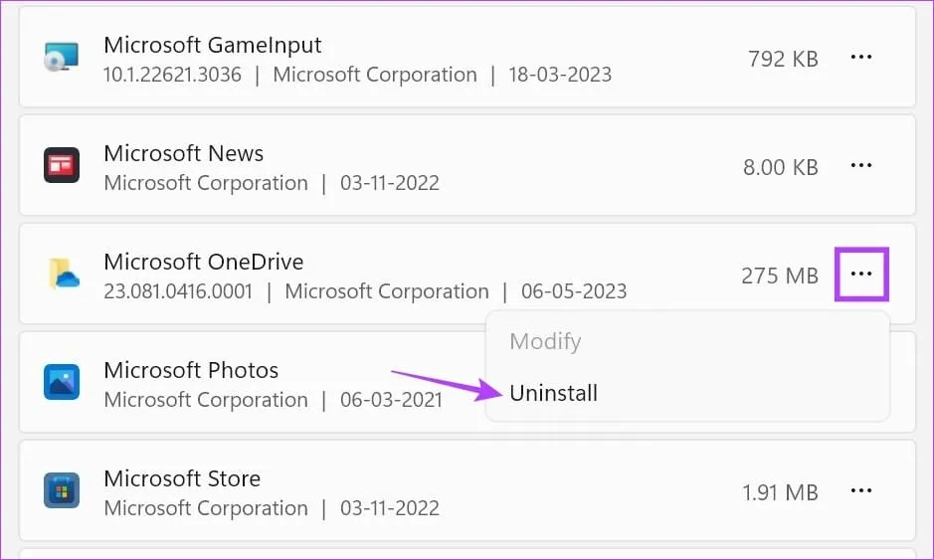Select the Microsoft News title text
The height and width of the screenshot is (560, 934).
point(184,154)
